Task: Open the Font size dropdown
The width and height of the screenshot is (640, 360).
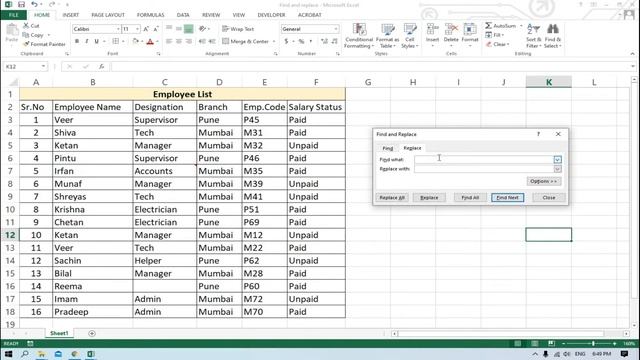Action: pyautogui.click(x=137, y=29)
